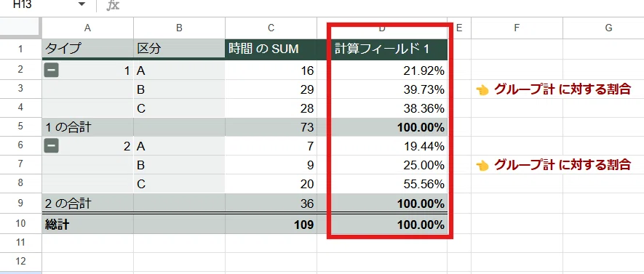
Task: Select the cell showing 21.92%
Action: coord(389,71)
